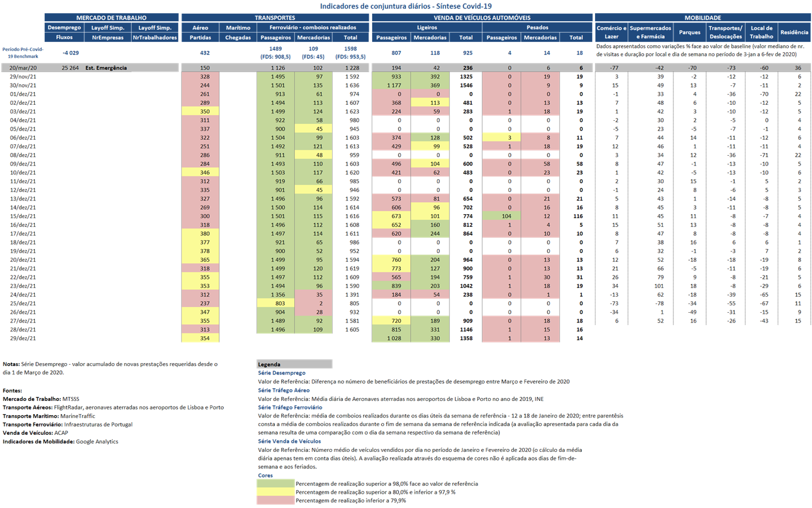Click 'Ferroviário - comboios realizados' header
812x508 pixels.
point(313,27)
